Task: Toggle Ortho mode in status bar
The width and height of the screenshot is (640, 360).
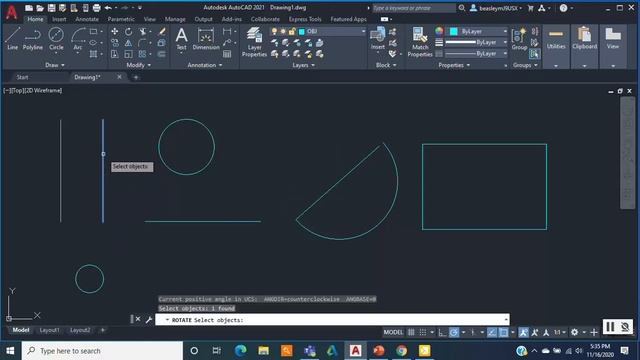Action: [442, 332]
